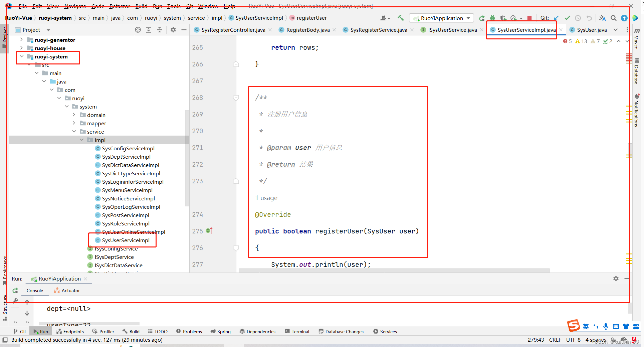Switch to the Actuator tab

[67, 291]
